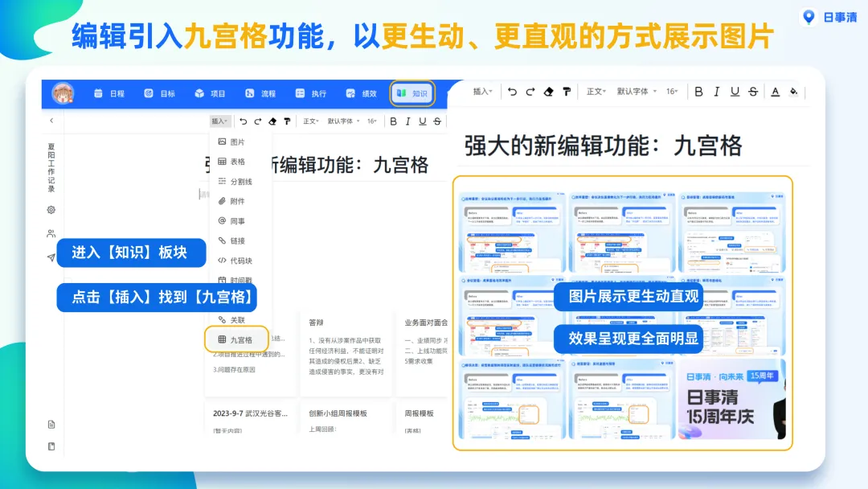Click the members icon in the left sidebar

click(51, 234)
